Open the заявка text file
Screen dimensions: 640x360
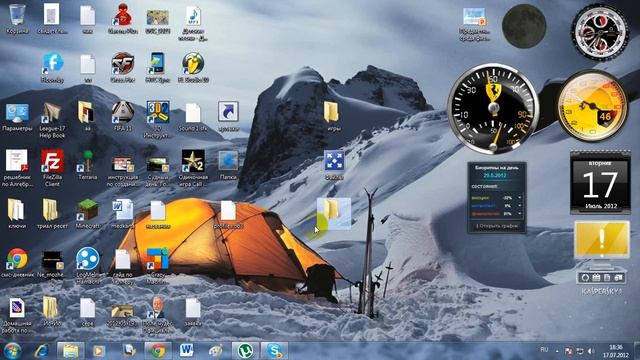193,312
